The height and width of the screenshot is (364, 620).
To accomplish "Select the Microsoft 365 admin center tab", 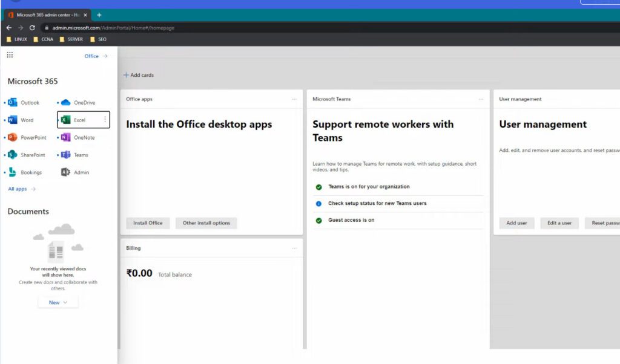I will click(47, 15).
